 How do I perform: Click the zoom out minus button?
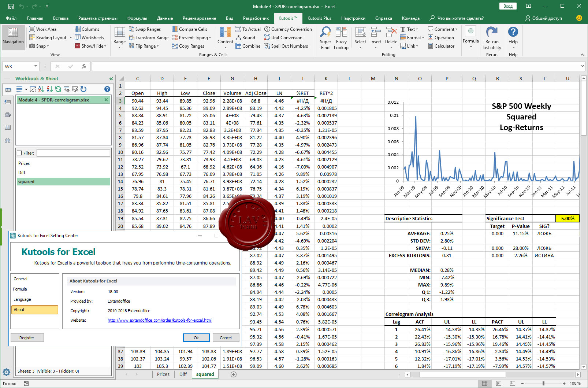click(x=523, y=383)
